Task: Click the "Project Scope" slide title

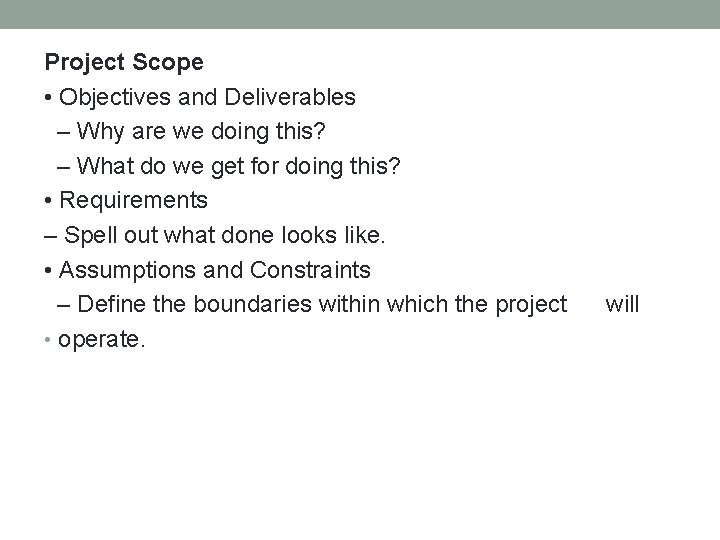Action: [124, 62]
